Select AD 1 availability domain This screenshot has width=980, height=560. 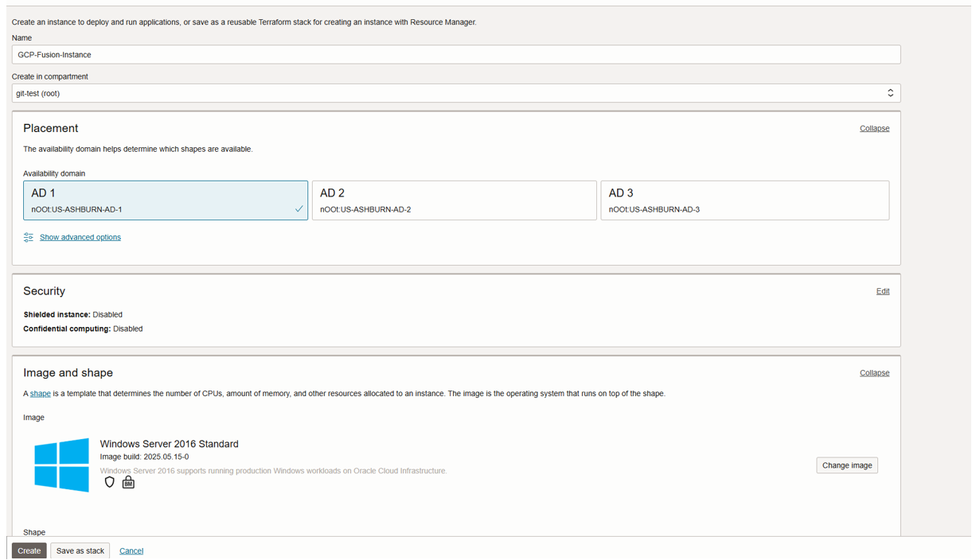[x=166, y=200]
